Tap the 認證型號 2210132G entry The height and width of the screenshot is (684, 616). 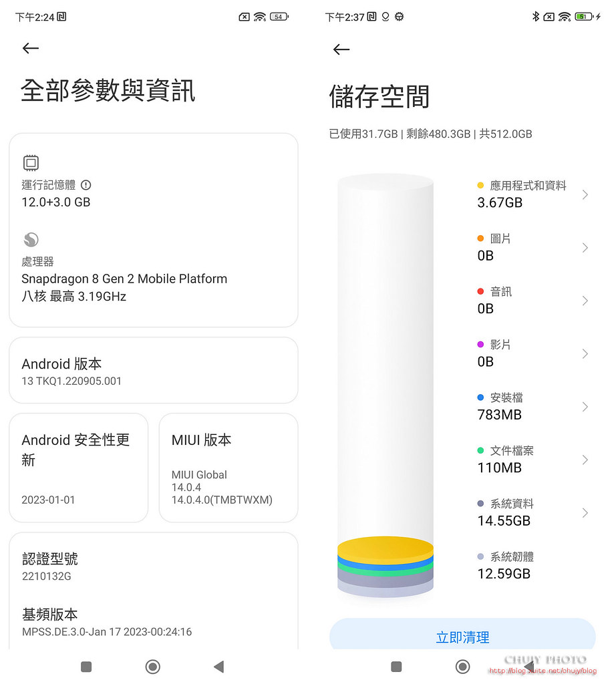pyautogui.click(x=154, y=566)
